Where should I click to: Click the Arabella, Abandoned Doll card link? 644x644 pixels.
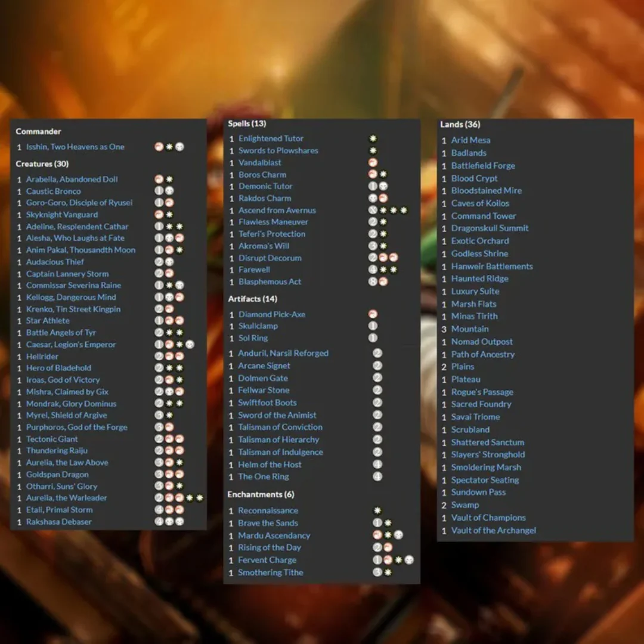coord(72,179)
